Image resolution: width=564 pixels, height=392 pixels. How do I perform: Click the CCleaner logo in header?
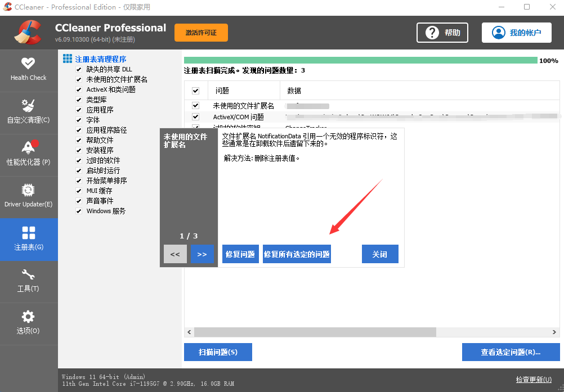28,32
